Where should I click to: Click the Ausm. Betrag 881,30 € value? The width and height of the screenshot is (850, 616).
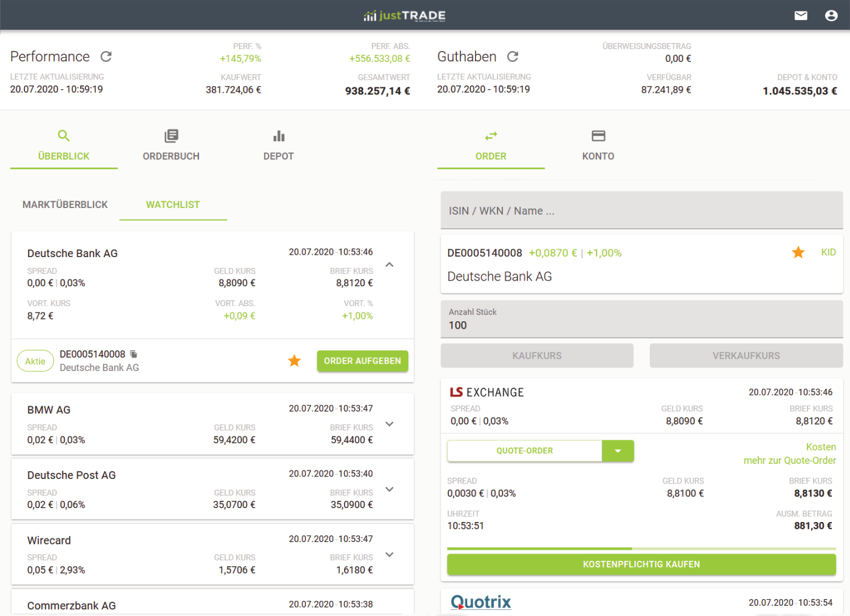[813, 526]
